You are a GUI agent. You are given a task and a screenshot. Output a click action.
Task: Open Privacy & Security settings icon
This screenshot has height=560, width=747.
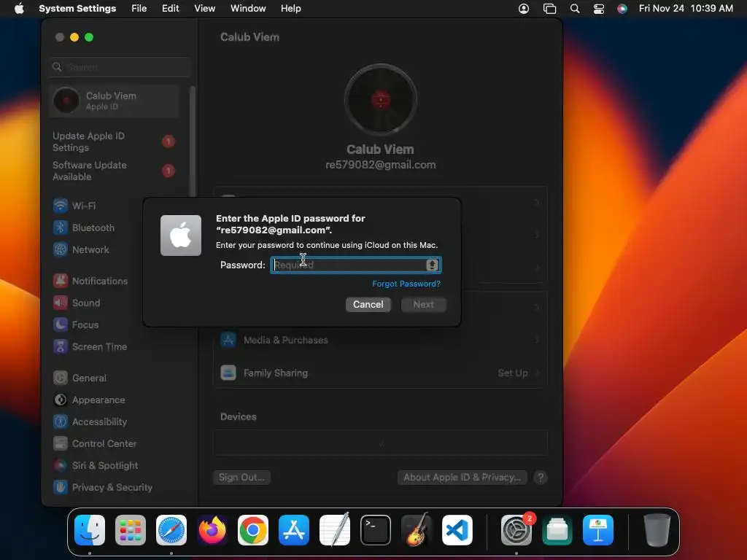[x=61, y=488]
